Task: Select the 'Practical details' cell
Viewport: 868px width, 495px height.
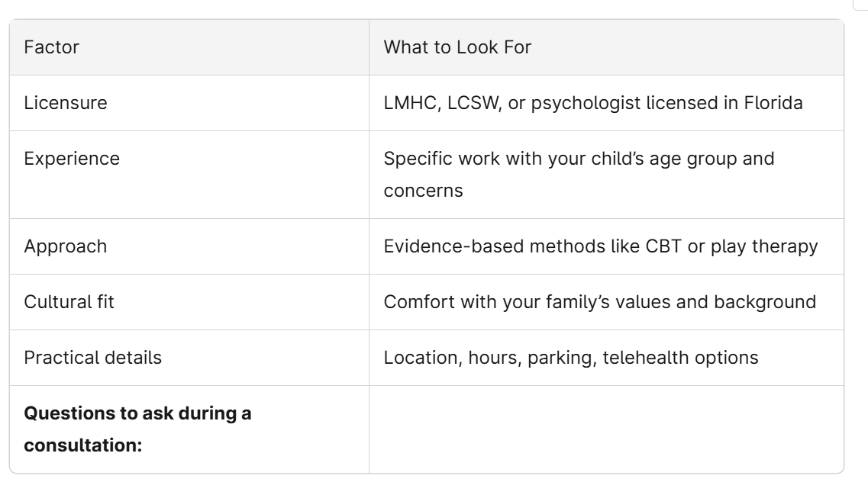Action: pos(93,358)
